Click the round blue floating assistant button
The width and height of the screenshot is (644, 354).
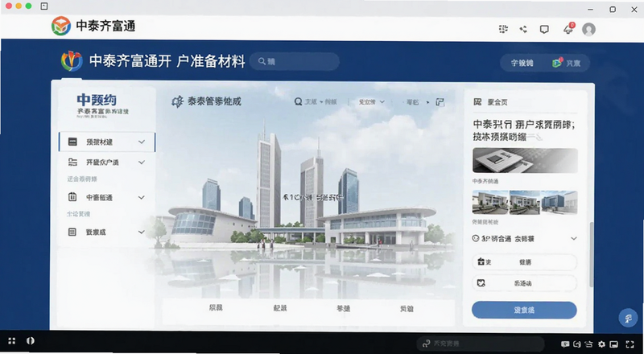[628, 318]
